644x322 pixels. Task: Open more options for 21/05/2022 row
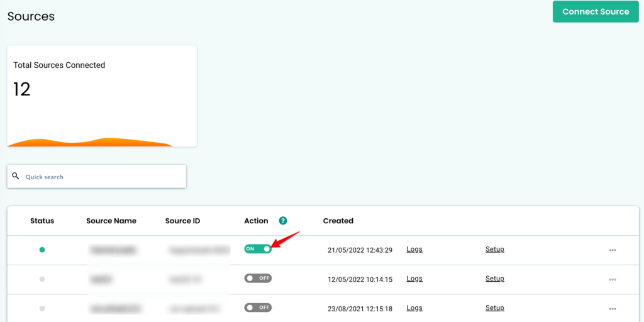click(613, 250)
